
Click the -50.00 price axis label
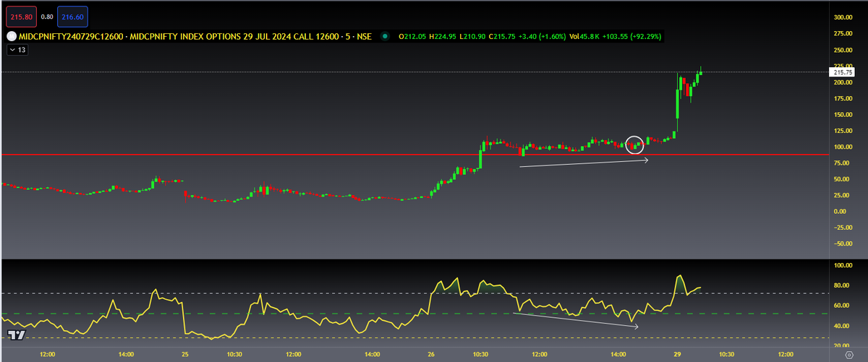pos(843,244)
